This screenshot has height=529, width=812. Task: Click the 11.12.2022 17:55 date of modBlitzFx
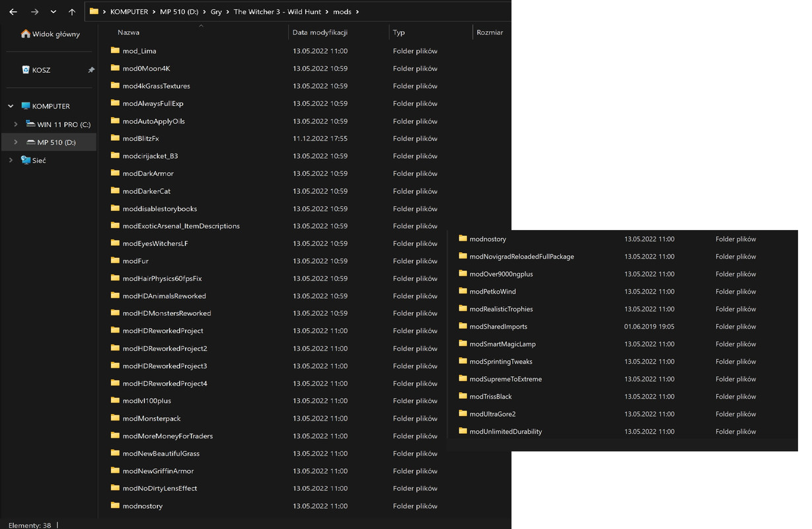[x=320, y=138]
